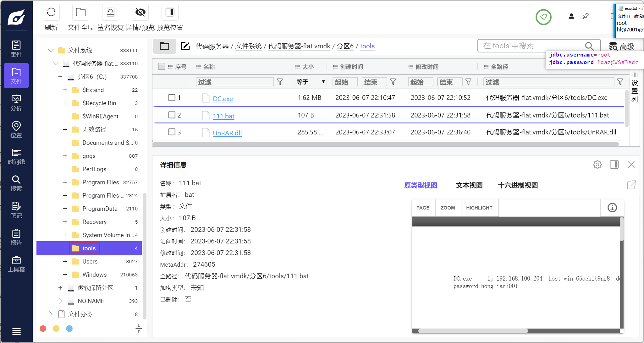Click the user account icon
This screenshot has height=343, width=644.
(571, 16)
